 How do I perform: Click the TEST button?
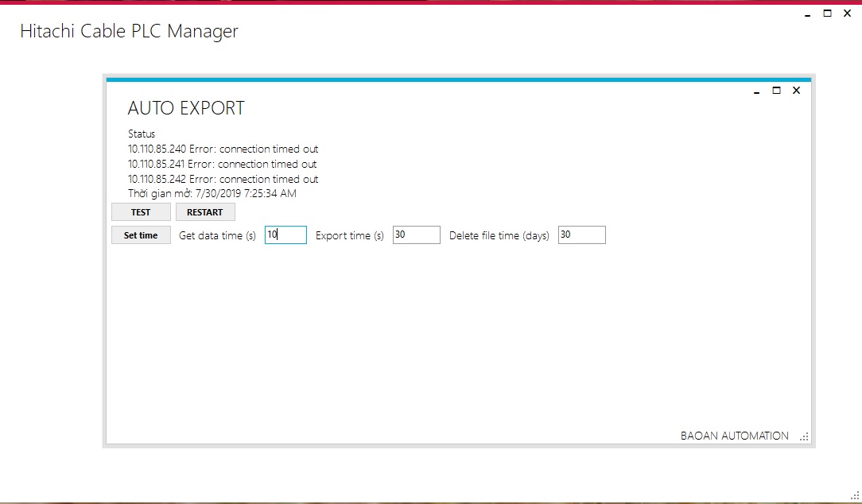(x=141, y=212)
